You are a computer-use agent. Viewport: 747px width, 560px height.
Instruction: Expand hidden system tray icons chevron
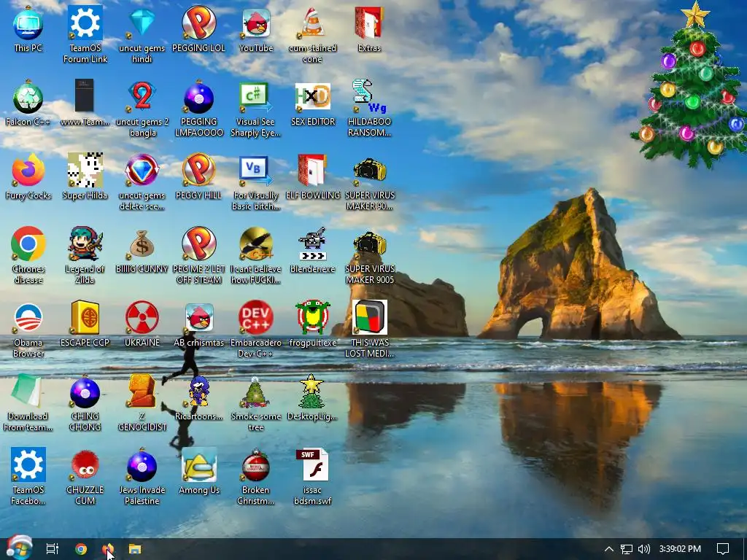[609, 549]
